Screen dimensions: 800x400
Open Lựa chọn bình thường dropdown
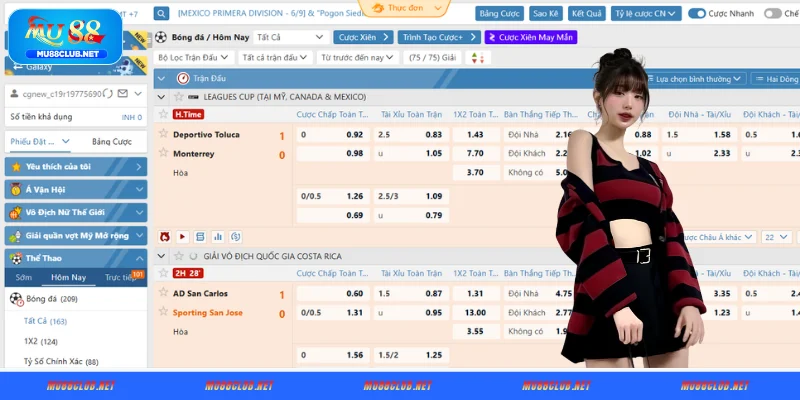click(695, 79)
